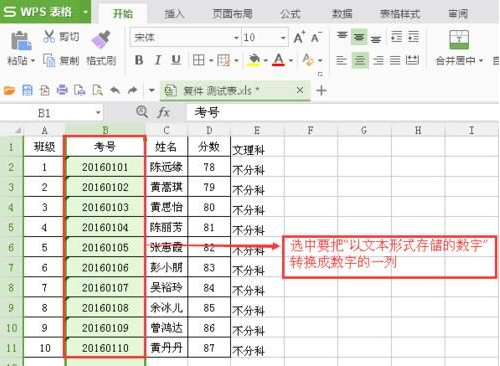Click the print preview icon

click(x=97, y=90)
